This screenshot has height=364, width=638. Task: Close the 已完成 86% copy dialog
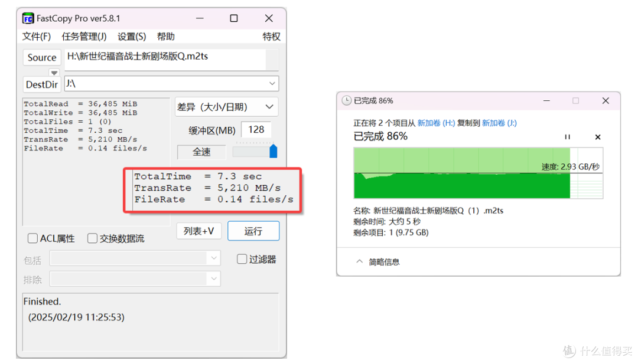pyautogui.click(x=606, y=100)
